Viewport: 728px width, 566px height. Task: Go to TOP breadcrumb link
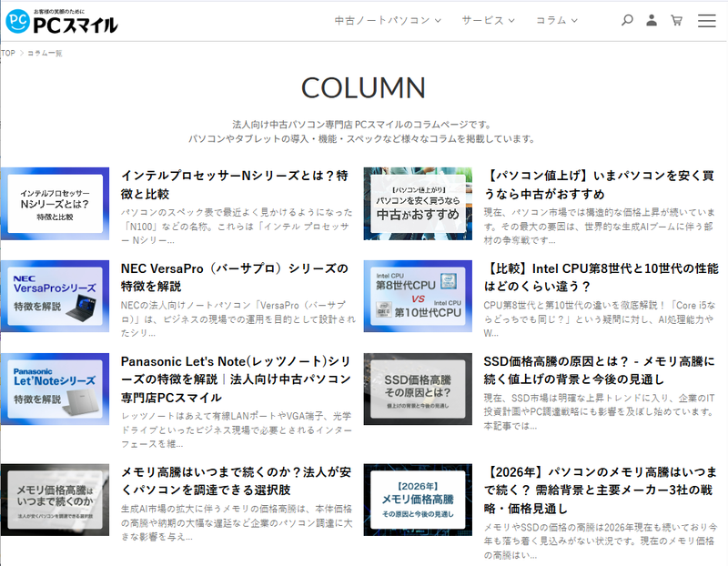8,53
